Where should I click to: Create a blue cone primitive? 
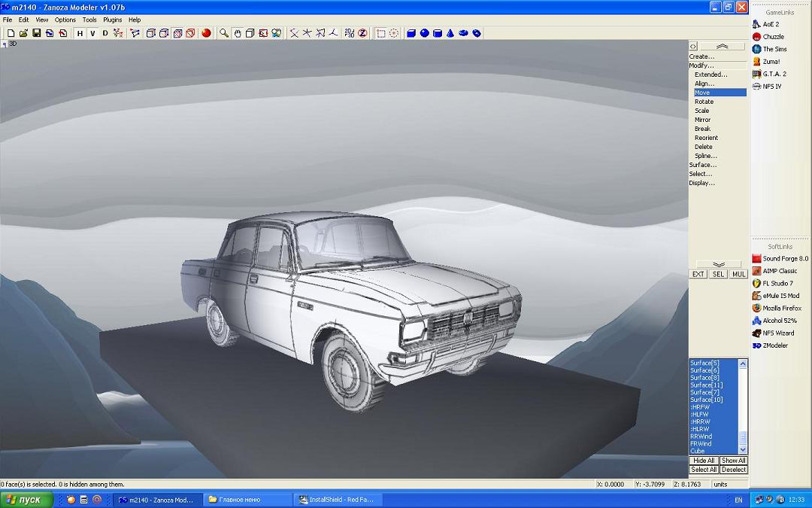point(450,33)
